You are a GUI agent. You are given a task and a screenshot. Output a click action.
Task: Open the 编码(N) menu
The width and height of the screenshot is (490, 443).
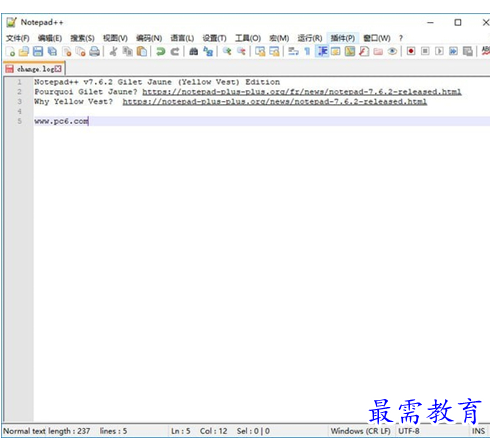149,38
